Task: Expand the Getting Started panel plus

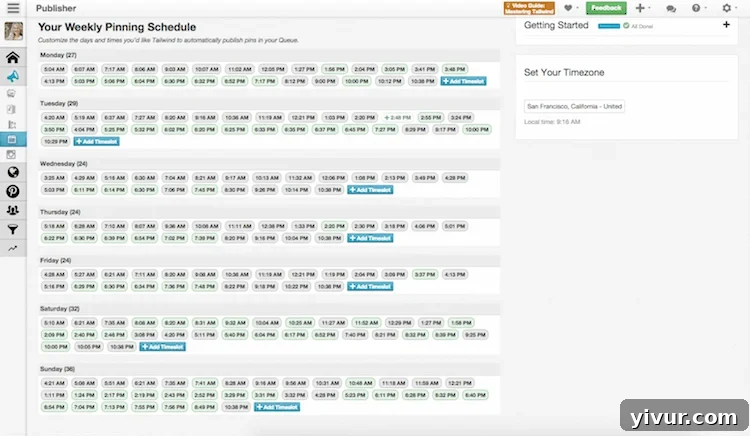Action: [726, 24]
